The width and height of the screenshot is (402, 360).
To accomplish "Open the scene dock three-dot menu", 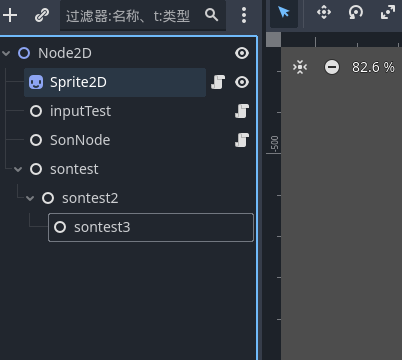I will (x=244, y=15).
